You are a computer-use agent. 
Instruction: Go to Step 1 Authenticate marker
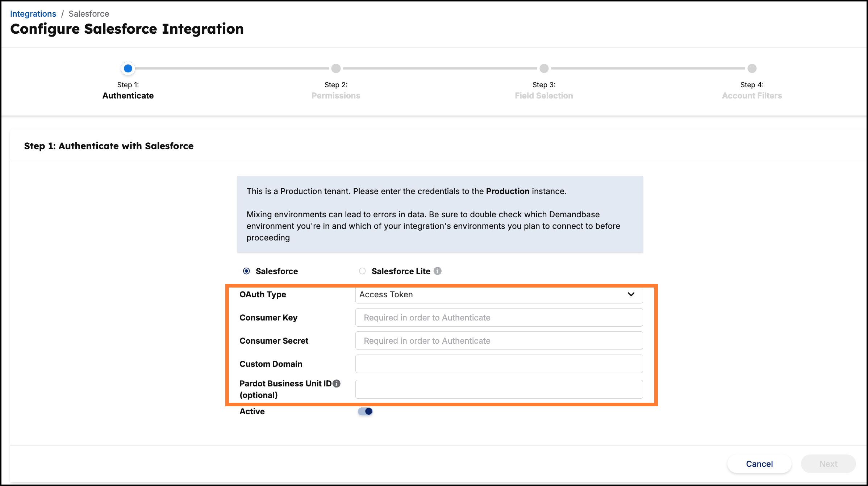pyautogui.click(x=128, y=68)
